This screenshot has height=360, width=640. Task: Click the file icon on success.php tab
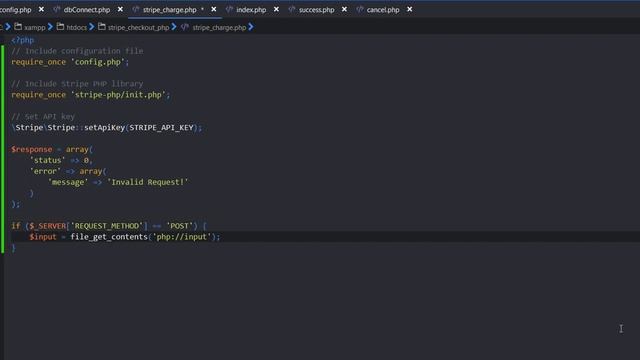pos(292,9)
